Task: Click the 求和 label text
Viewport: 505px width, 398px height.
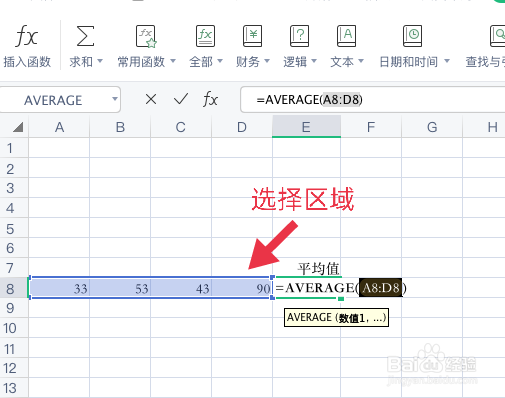Action: coord(81,62)
